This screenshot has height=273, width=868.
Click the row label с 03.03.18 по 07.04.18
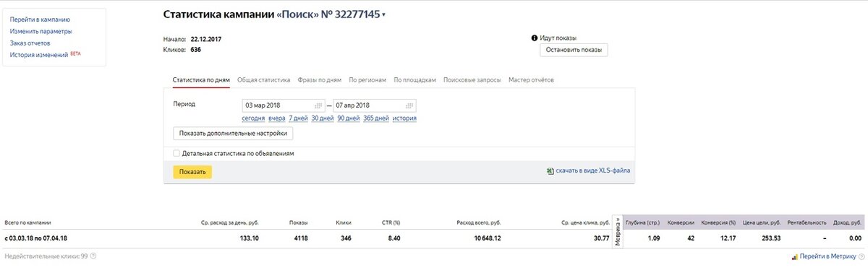click(36, 238)
